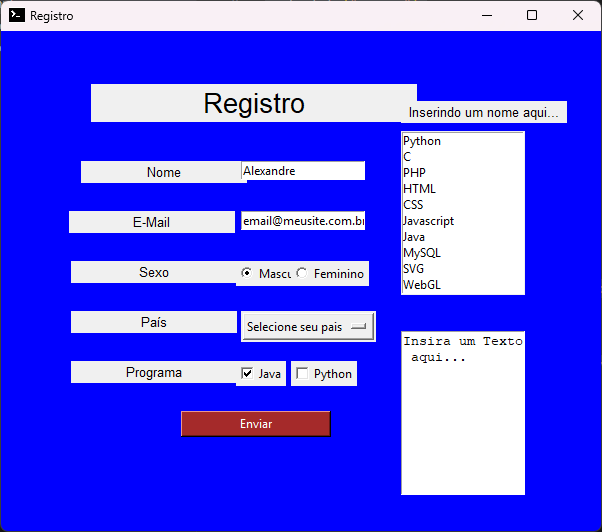
Task: Minimize the Registro window
Action: [x=486, y=15]
